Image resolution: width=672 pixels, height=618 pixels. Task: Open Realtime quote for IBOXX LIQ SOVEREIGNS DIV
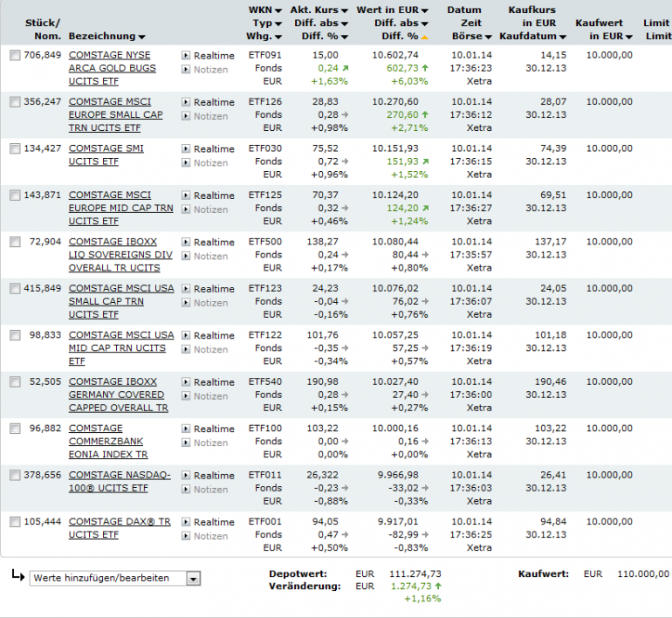(x=209, y=243)
